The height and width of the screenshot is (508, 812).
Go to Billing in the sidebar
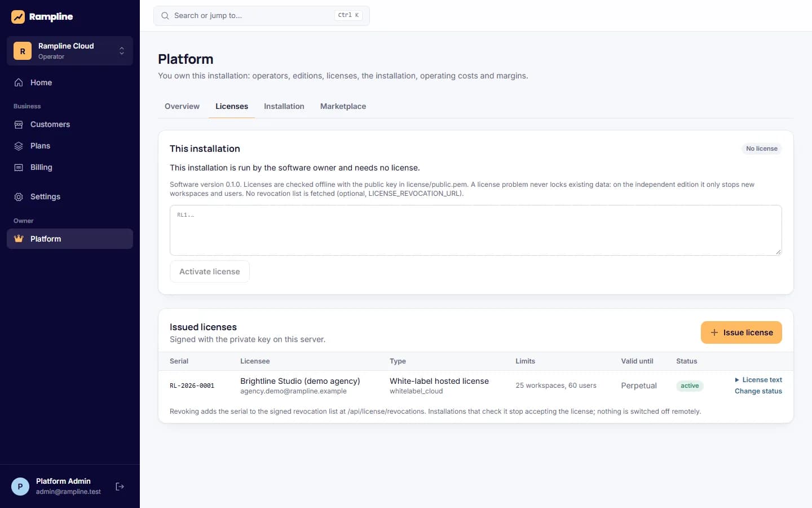(70, 167)
